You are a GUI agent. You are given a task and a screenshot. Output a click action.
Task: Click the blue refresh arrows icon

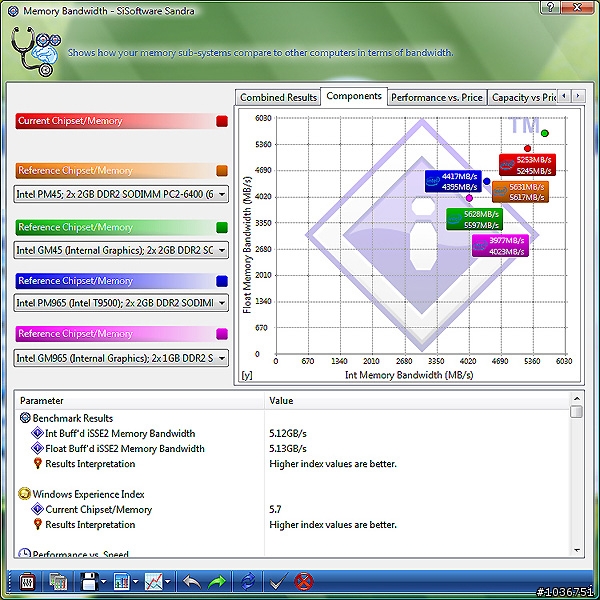[248, 582]
